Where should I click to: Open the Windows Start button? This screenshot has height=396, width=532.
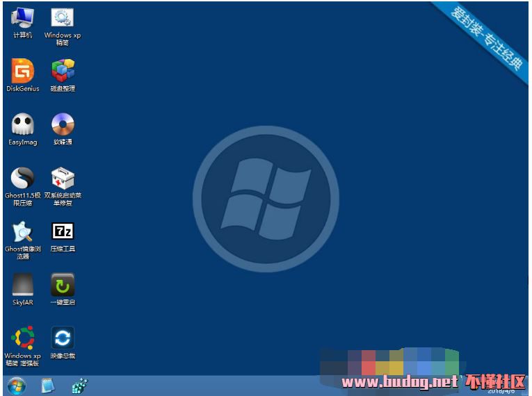16,386
